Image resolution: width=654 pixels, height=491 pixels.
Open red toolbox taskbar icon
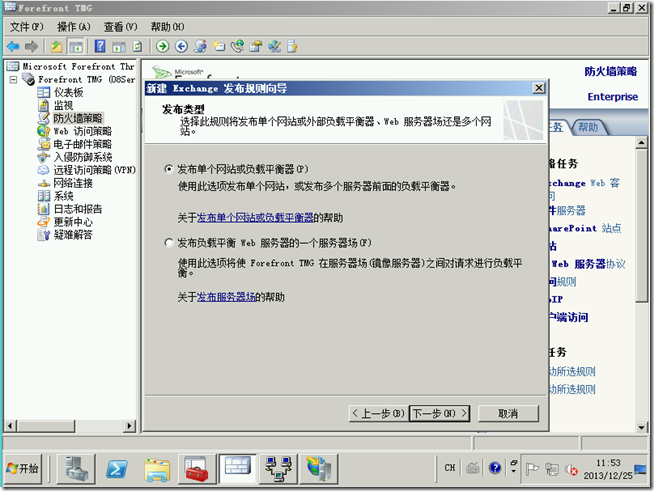pyautogui.click(x=197, y=468)
